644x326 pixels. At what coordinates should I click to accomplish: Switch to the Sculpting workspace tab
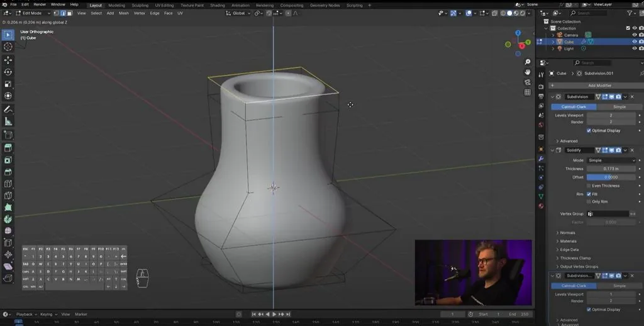click(140, 5)
